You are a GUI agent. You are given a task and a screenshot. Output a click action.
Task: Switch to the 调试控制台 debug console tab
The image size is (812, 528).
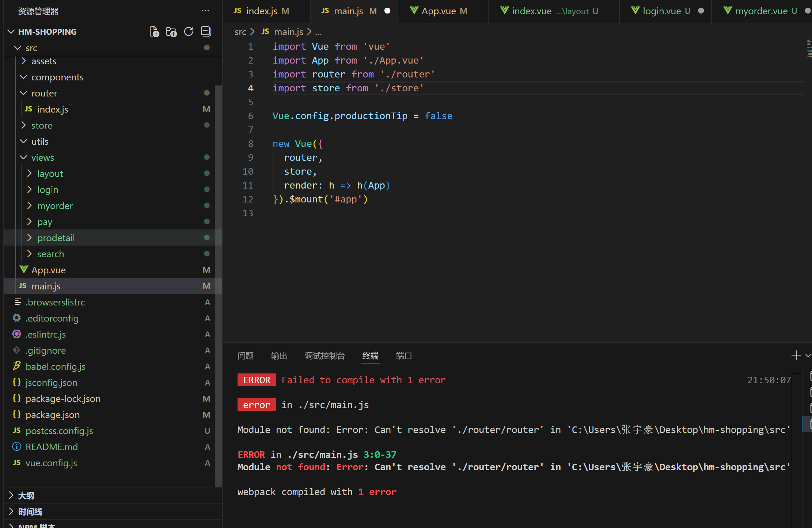click(325, 356)
